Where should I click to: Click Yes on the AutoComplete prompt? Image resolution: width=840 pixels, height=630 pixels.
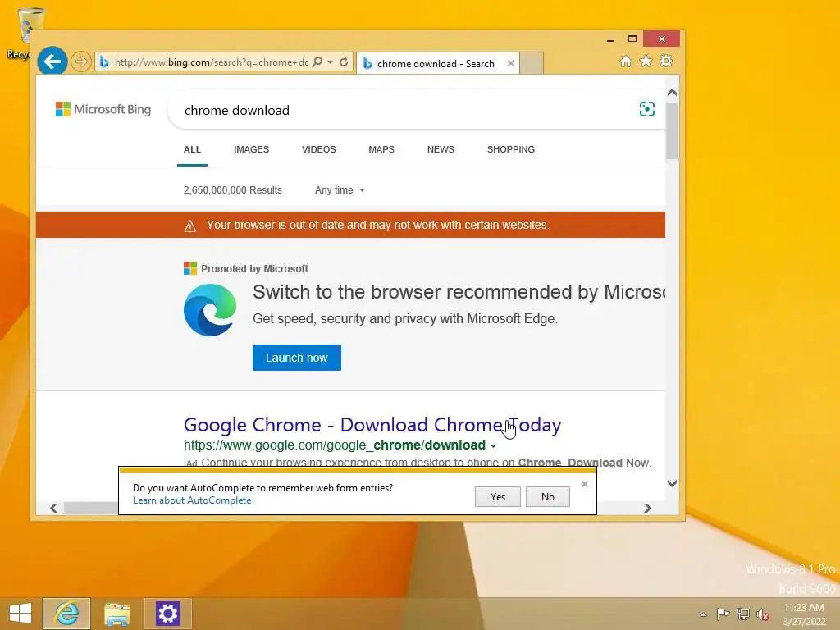498,496
